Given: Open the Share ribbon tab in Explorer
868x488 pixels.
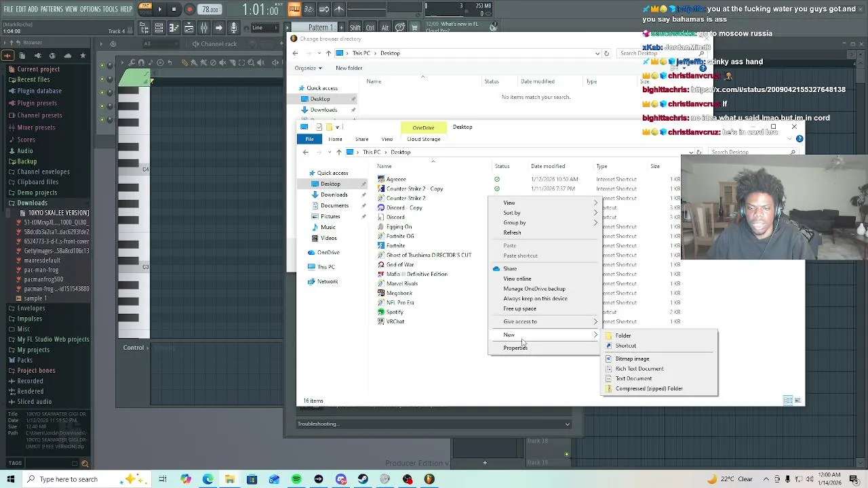Looking at the screenshot, I should coord(361,139).
